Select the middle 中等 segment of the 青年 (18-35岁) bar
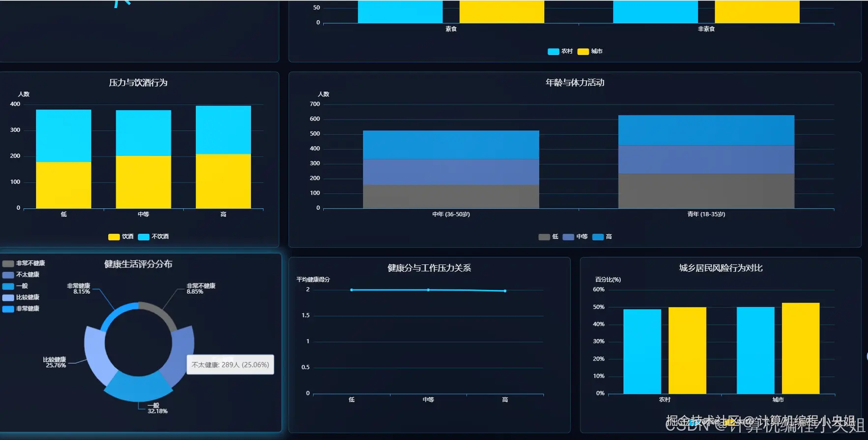This screenshot has height=440, width=868. pyautogui.click(x=706, y=159)
